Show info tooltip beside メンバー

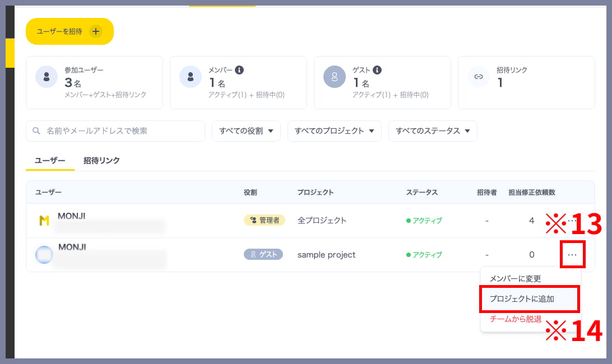click(x=239, y=70)
